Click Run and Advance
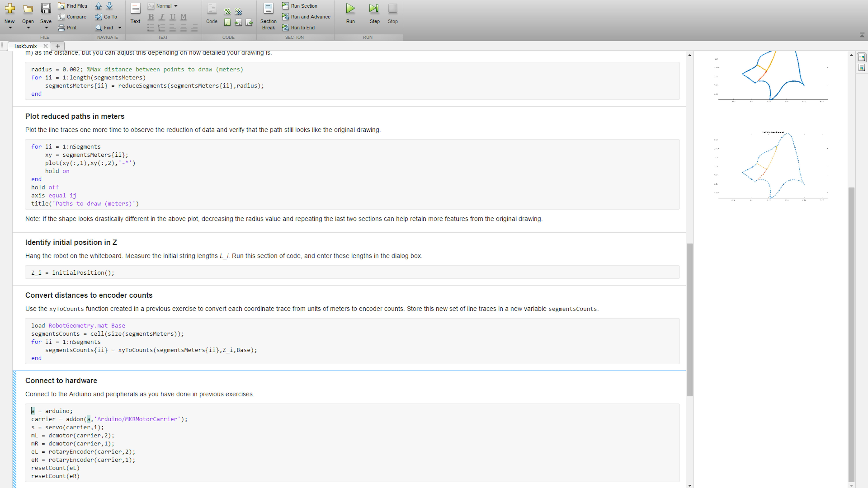The width and height of the screenshot is (868, 488). click(x=306, y=16)
